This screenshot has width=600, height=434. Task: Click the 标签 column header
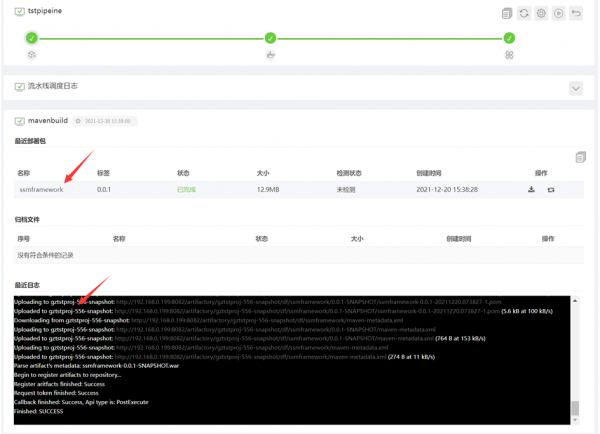pyautogui.click(x=103, y=173)
